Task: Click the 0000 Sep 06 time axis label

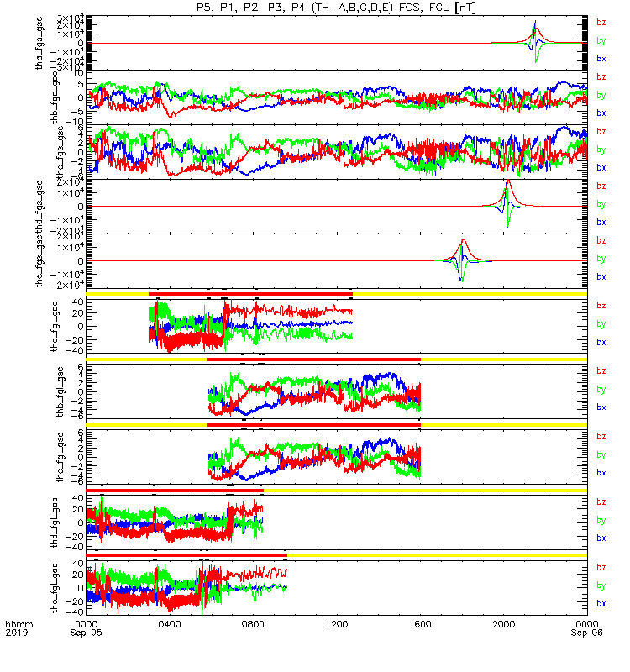Action: 586,628
